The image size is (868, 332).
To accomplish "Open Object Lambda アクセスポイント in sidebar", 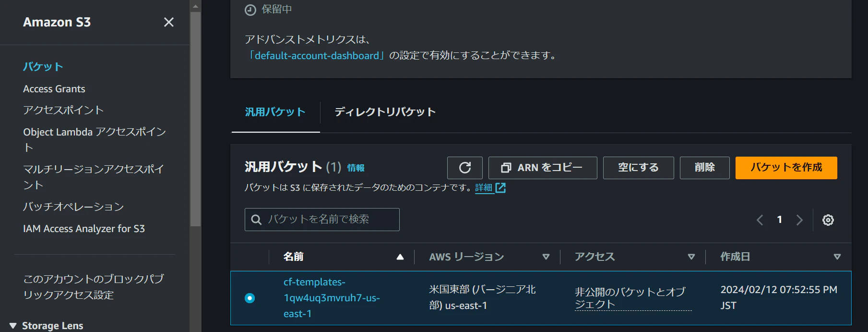I will (x=95, y=139).
